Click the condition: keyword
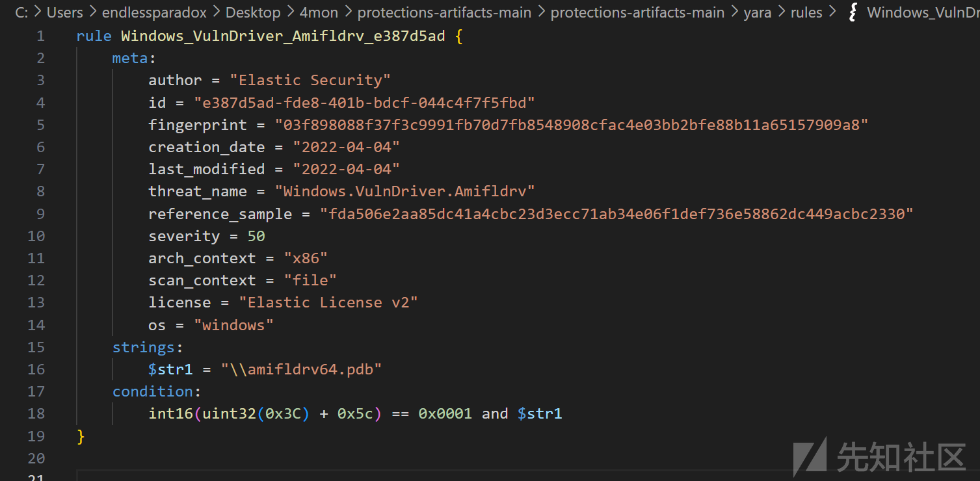 tap(157, 391)
